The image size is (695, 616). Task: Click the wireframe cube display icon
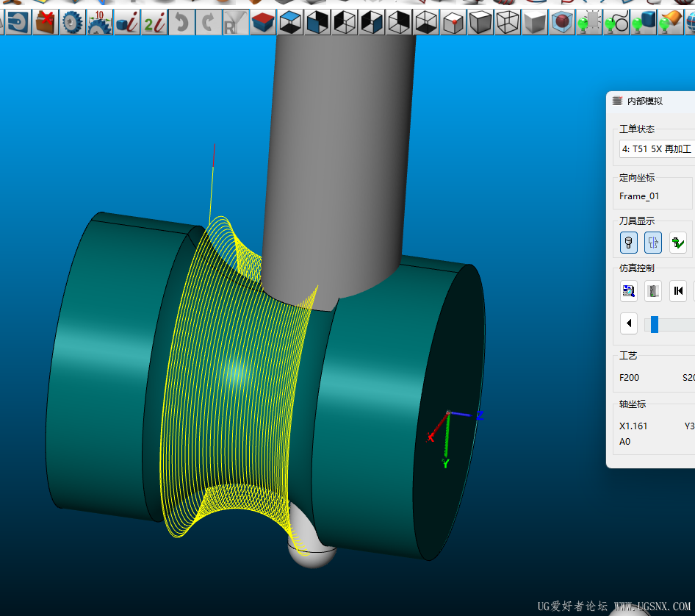pyautogui.click(x=508, y=22)
